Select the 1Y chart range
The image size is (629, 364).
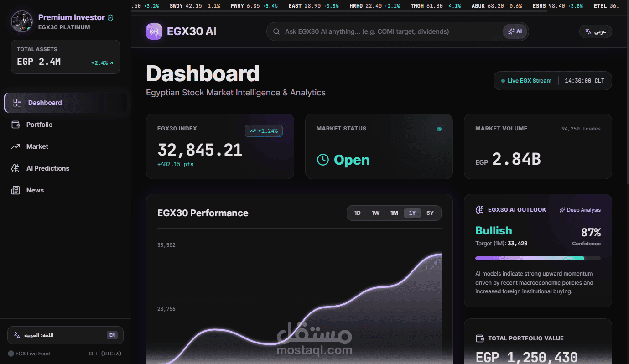pyautogui.click(x=412, y=213)
